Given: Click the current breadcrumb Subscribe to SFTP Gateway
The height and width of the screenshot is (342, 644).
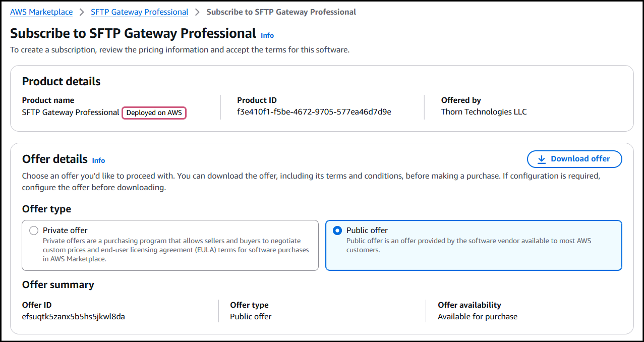Looking at the screenshot, I should 281,12.
